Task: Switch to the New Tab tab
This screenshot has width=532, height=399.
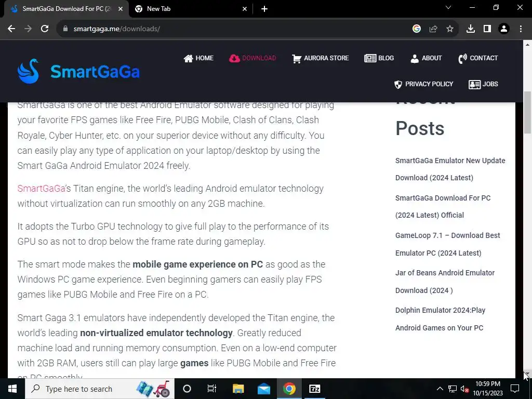Action: click(x=191, y=9)
